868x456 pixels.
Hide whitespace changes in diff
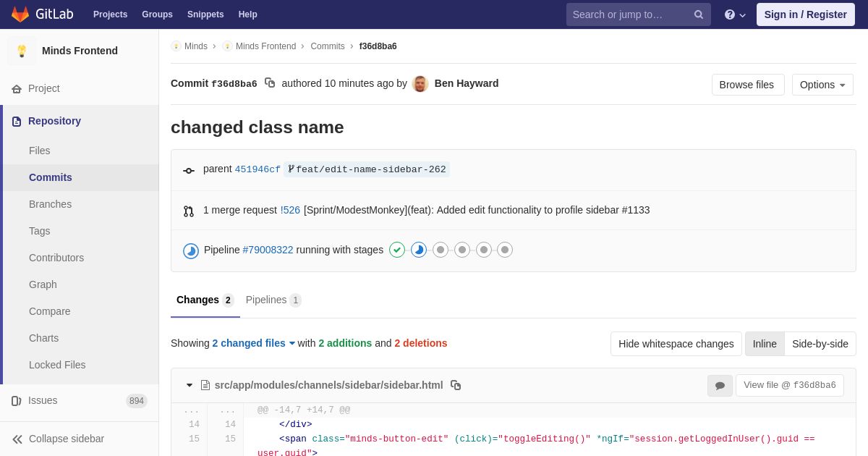[676, 344]
